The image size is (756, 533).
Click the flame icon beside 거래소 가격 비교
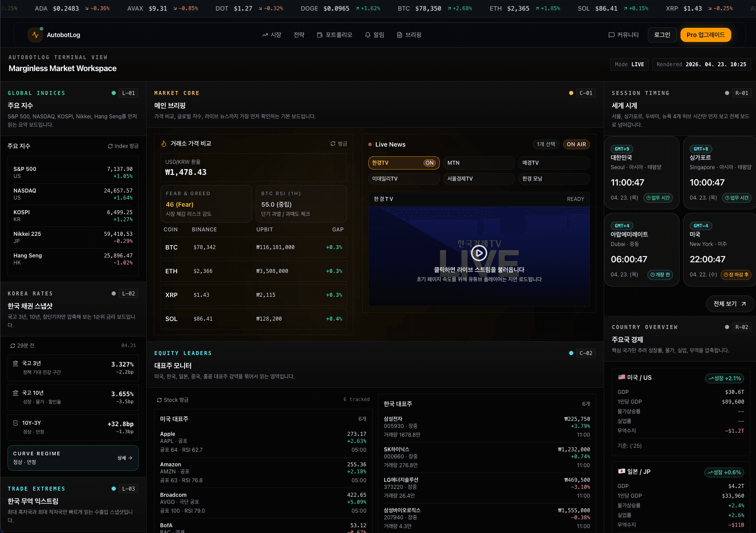[164, 144]
